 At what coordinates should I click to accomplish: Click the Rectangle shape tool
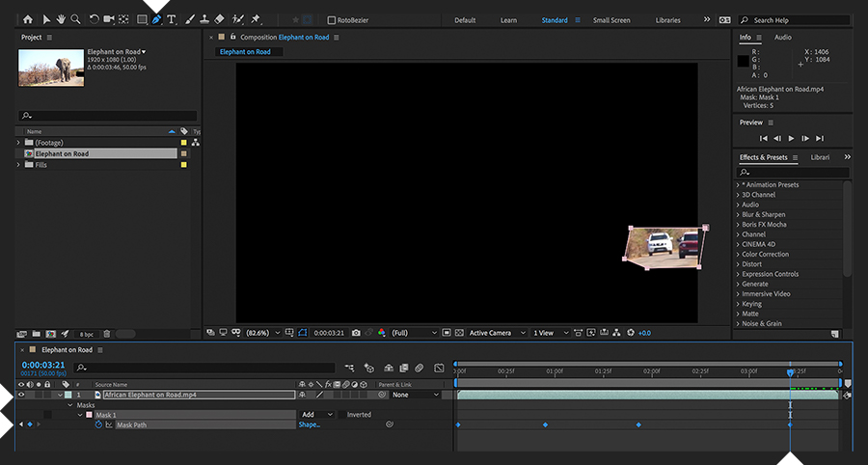click(x=141, y=19)
